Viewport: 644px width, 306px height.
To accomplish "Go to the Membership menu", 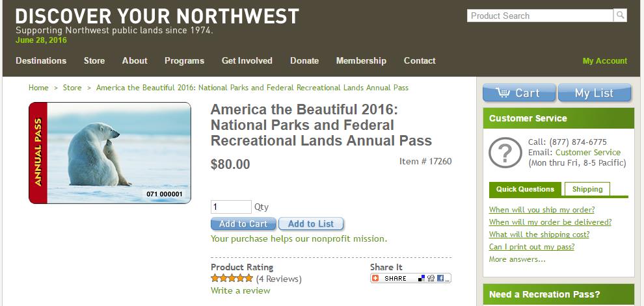I will point(361,60).
